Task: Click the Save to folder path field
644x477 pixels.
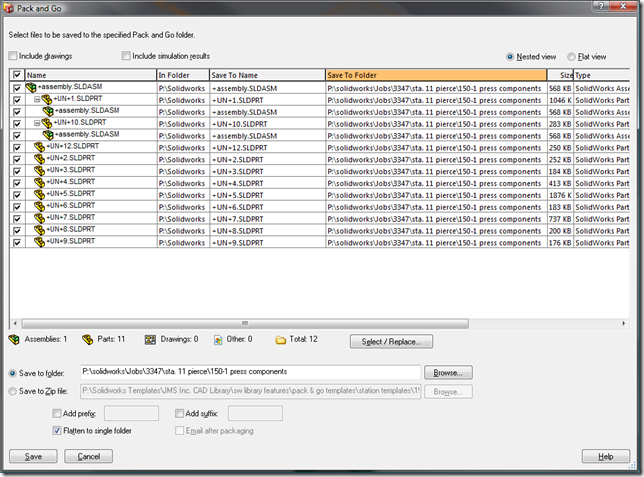Action: click(x=251, y=372)
